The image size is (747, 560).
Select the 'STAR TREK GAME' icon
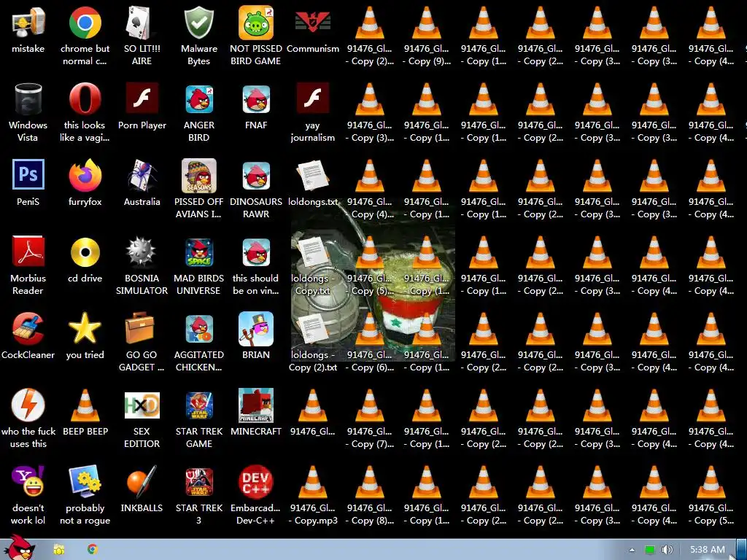(x=198, y=405)
